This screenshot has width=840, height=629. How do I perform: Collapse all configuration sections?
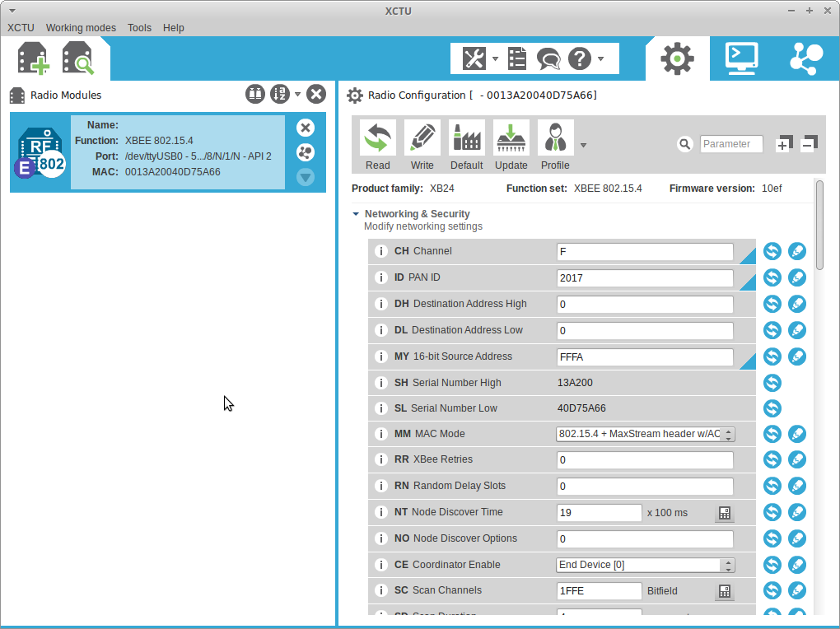pyautogui.click(x=809, y=143)
